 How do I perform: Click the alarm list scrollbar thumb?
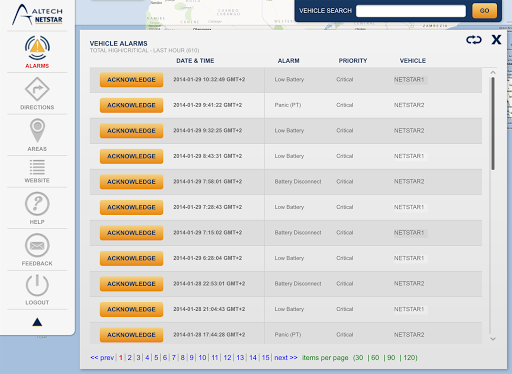pyautogui.click(x=493, y=124)
